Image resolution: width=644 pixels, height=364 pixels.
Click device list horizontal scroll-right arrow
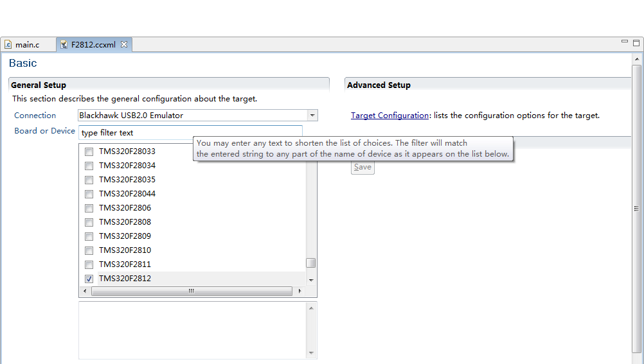pyautogui.click(x=299, y=291)
